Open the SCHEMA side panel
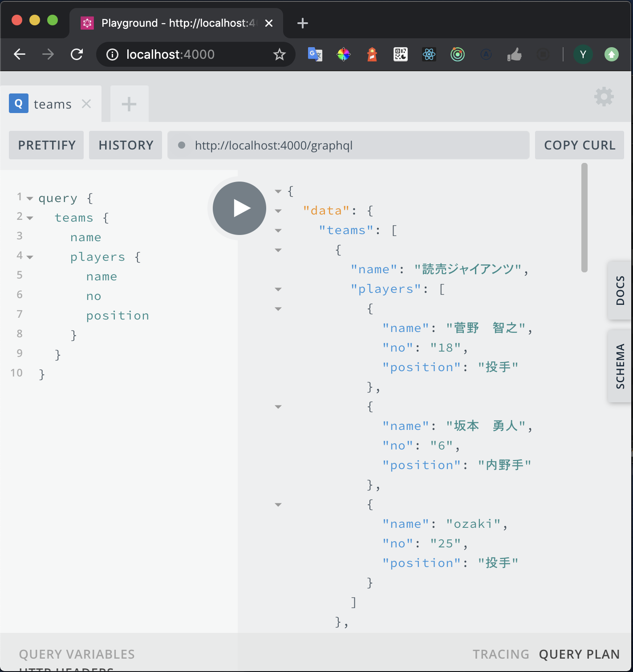Image resolution: width=633 pixels, height=672 pixels. pyautogui.click(x=620, y=366)
